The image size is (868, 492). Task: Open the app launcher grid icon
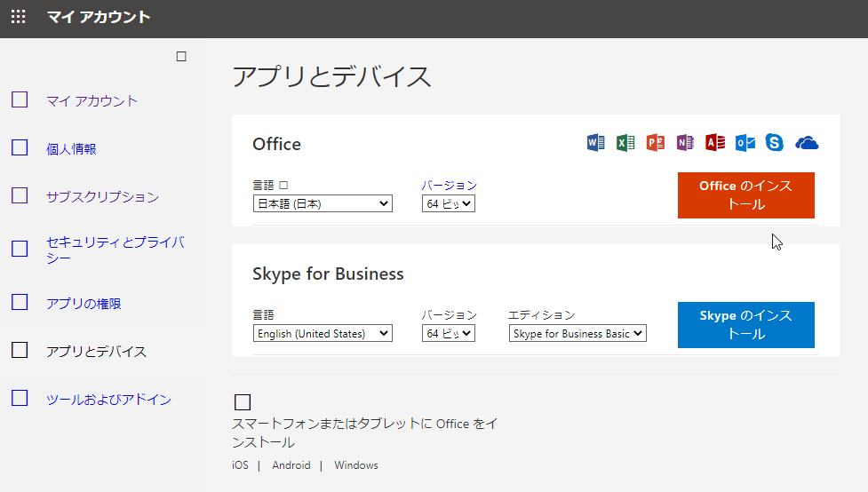tap(18, 18)
